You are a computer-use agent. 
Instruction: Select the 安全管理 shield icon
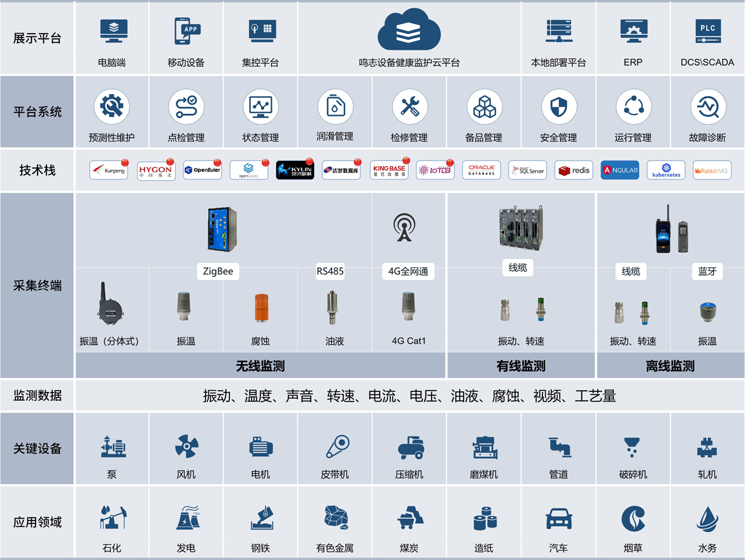[558, 107]
